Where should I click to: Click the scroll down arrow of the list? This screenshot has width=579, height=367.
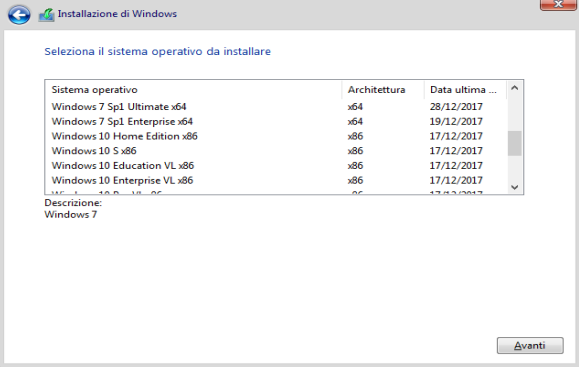514,187
